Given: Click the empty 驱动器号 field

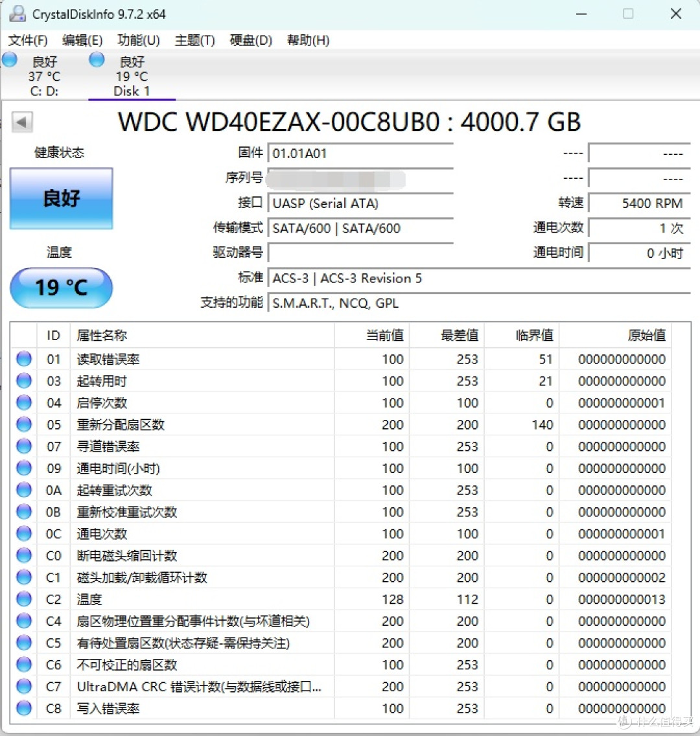Looking at the screenshot, I should coord(360,253).
